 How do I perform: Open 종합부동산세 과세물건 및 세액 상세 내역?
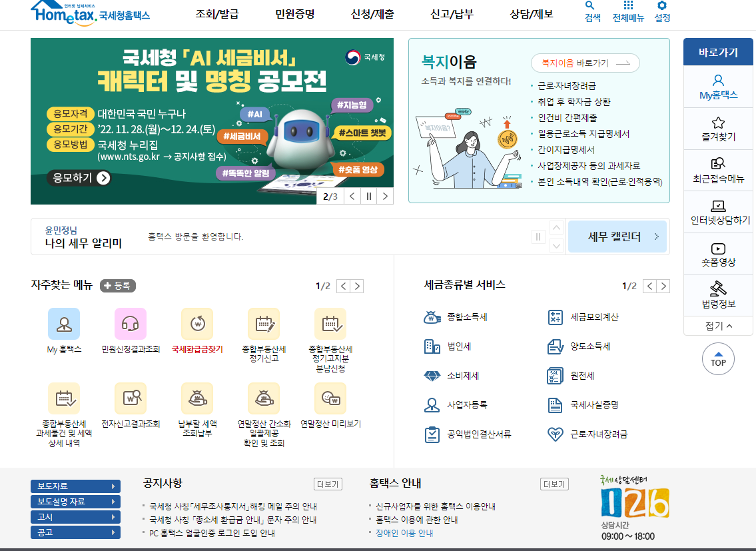[x=64, y=398]
